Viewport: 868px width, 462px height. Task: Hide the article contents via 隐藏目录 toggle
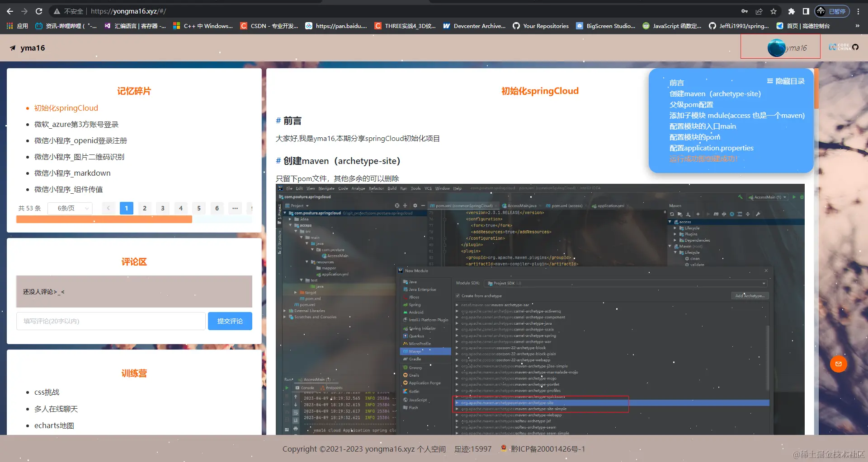click(786, 81)
